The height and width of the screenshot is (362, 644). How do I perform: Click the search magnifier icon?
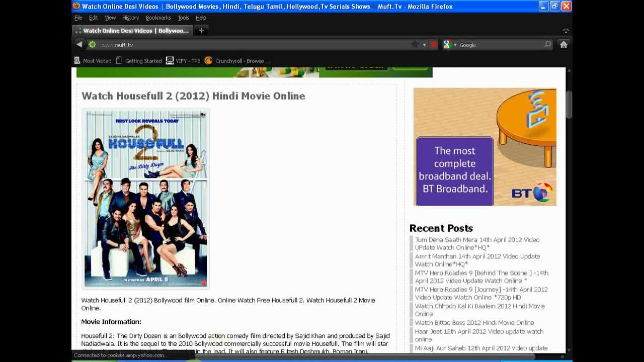547,45
